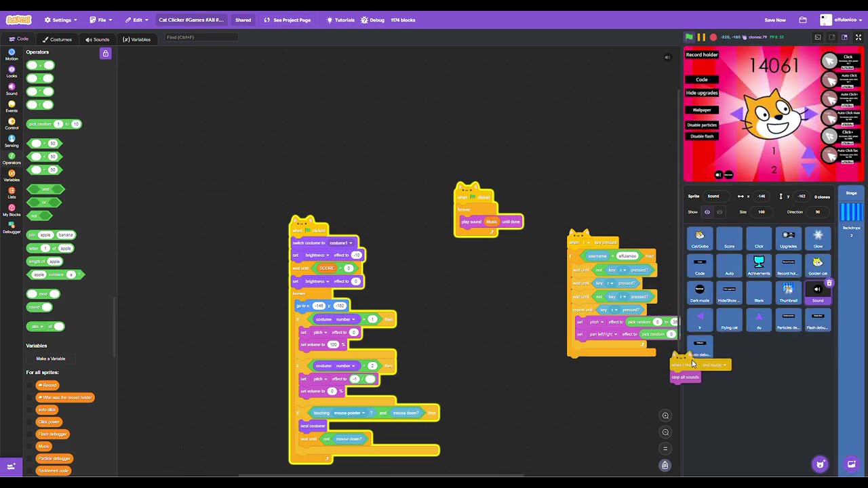This screenshot has height=488, width=868.
Task: Pause the running project
Action: tap(701, 37)
